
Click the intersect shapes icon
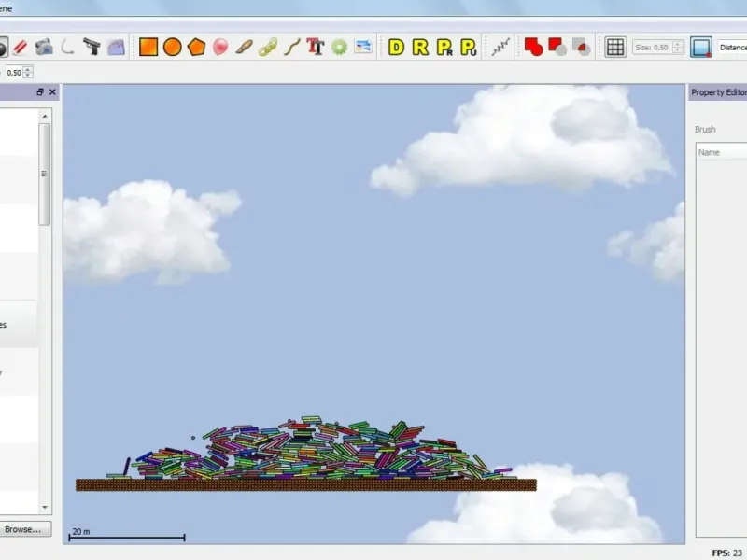tap(581, 48)
